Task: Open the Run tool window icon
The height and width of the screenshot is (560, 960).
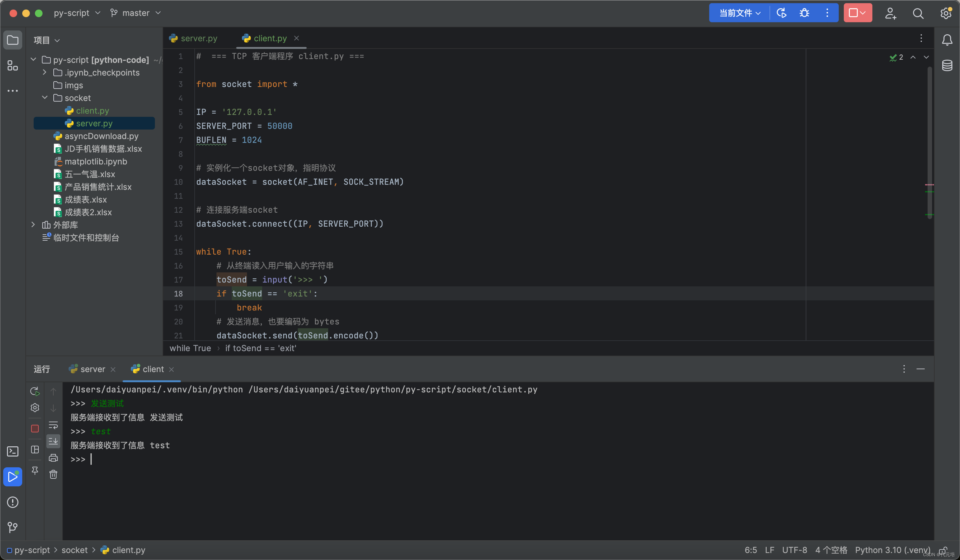Action: click(x=13, y=477)
